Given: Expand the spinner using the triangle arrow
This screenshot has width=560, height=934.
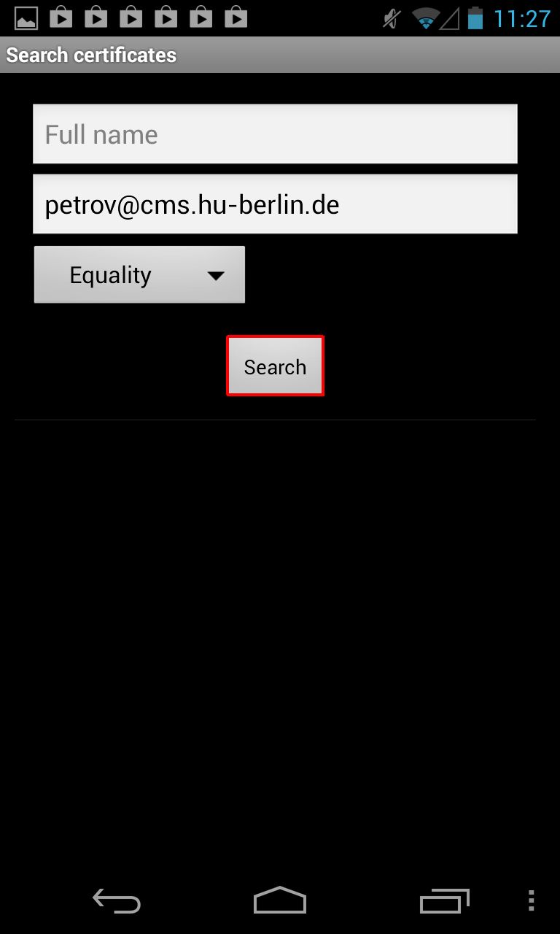Looking at the screenshot, I should coord(215,276).
